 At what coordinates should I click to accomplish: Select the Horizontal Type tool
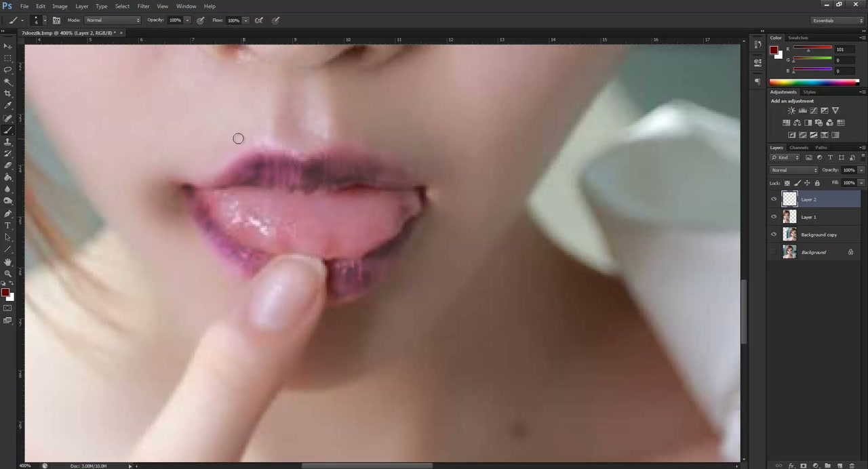(x=7, y=225)
